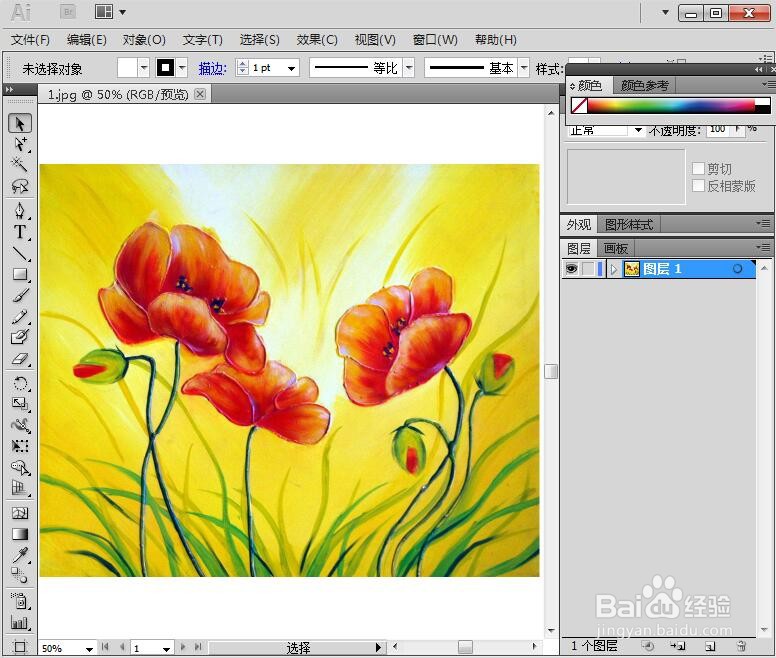Select the Mesh tool
The height and width of the screenshot is (658, 776).
point(20,513)
